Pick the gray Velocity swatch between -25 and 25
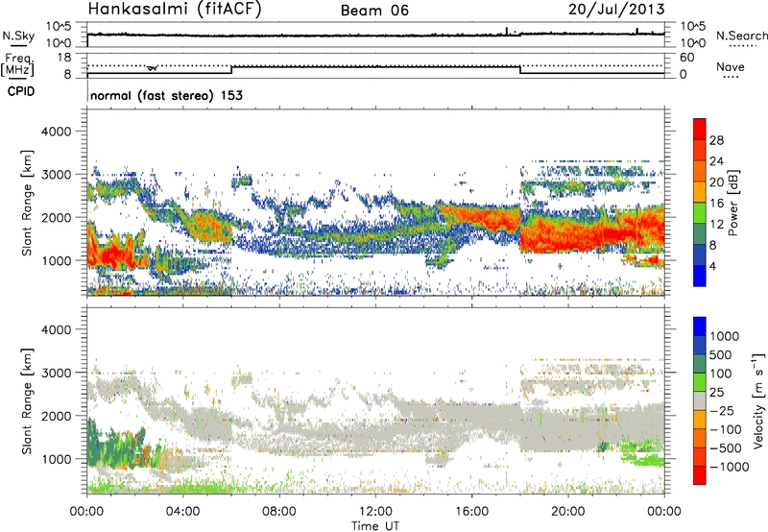768x532 pixels. (x=700, y=400)
